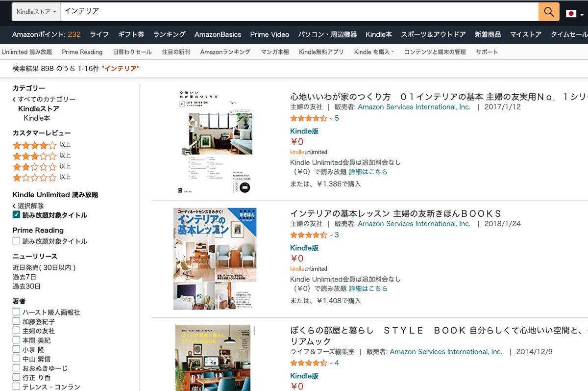Select the Kindle本 category

[37, 118]
